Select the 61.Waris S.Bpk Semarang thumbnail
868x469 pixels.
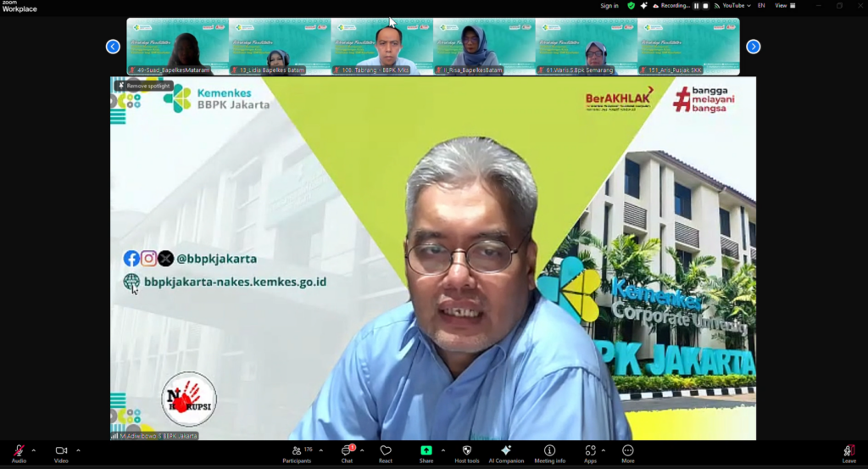pos(587,47)
